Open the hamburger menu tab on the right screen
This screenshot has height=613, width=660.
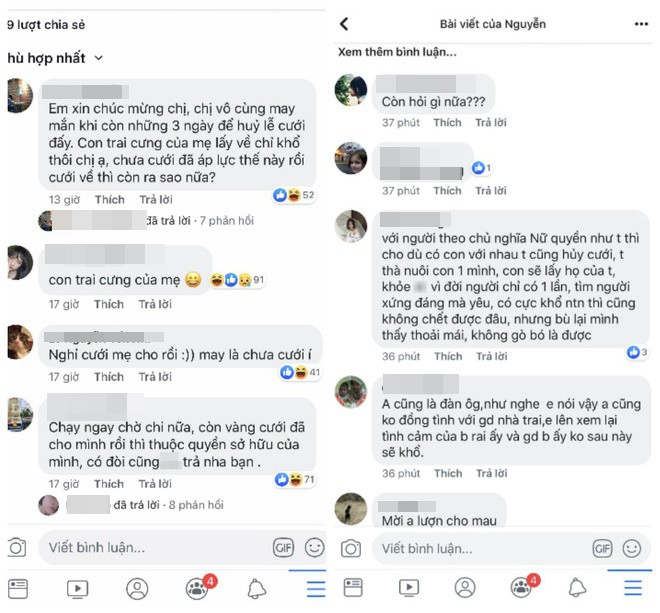(x=633, y=587)
